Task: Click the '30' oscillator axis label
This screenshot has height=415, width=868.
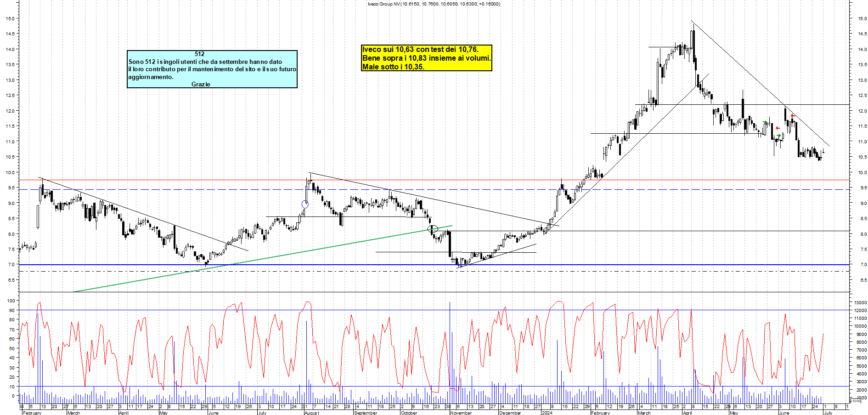Action: [12, 368]
